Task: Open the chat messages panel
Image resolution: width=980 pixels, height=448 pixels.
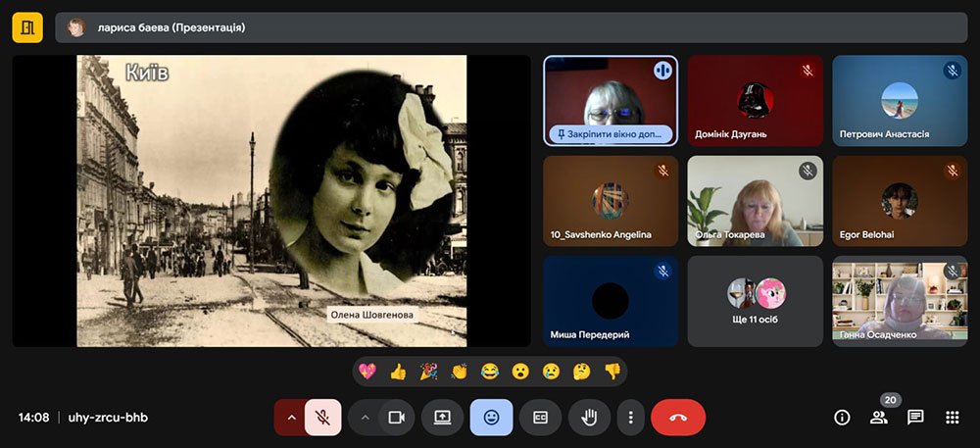Action: pyautogui.click(x=915, y=417)
